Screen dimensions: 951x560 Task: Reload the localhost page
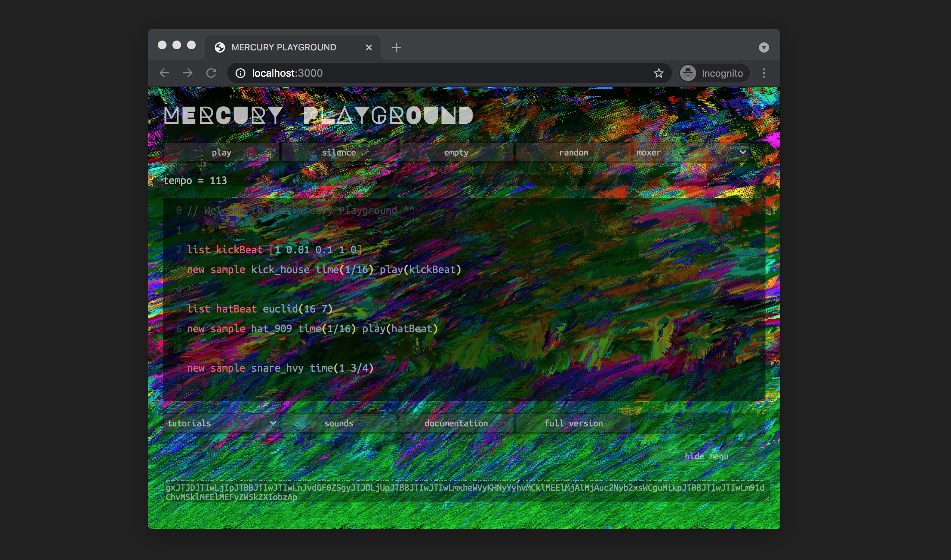coord(211,73)
